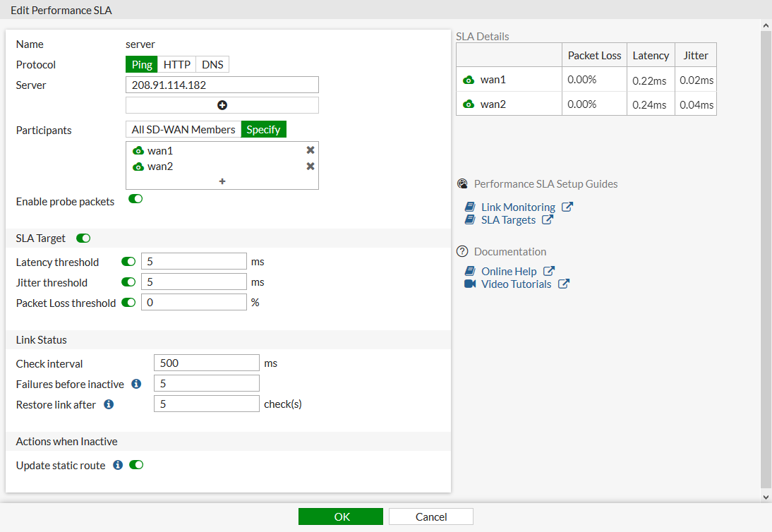
Task: Add an SD-WAN member via the plus icon
Action: click(222, 181)
